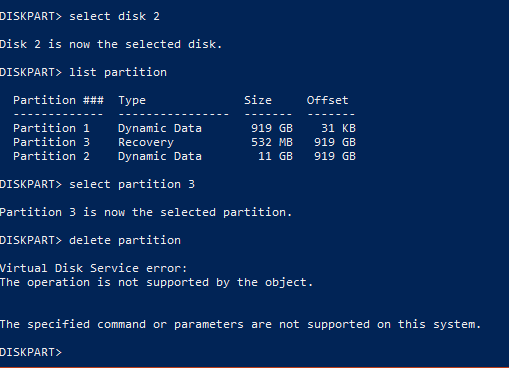Click the 'Disk 2 is now the selected disk' message
509x368 pixels.
click(x=111, y=44)
